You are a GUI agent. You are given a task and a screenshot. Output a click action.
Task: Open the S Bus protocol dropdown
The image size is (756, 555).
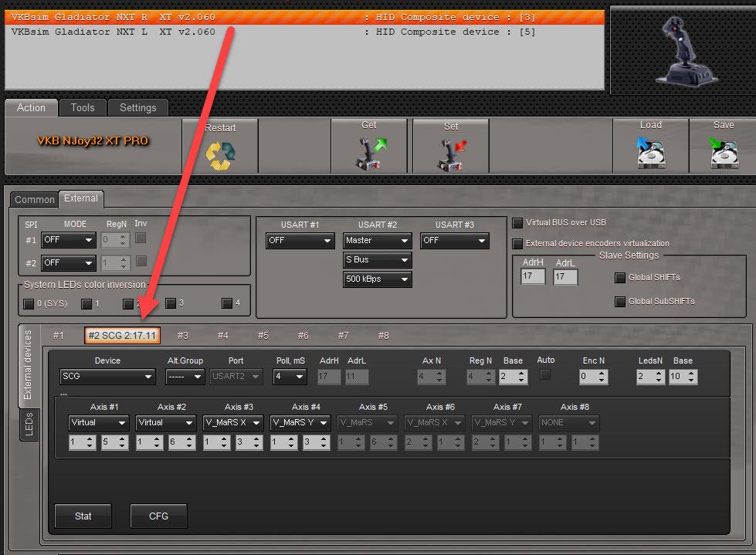[x=378, y=259]
